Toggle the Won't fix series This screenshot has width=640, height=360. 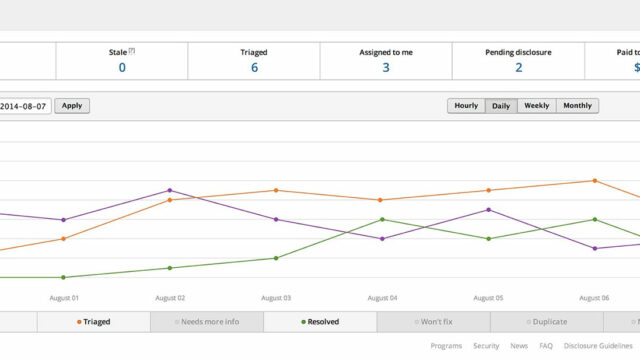coord(433,322)
